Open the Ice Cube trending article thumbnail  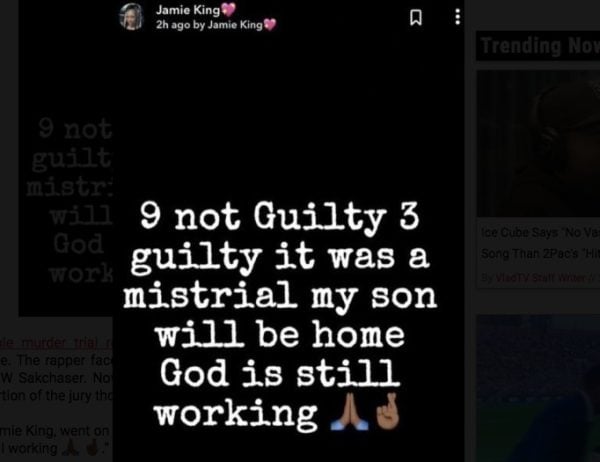(538, 144)
